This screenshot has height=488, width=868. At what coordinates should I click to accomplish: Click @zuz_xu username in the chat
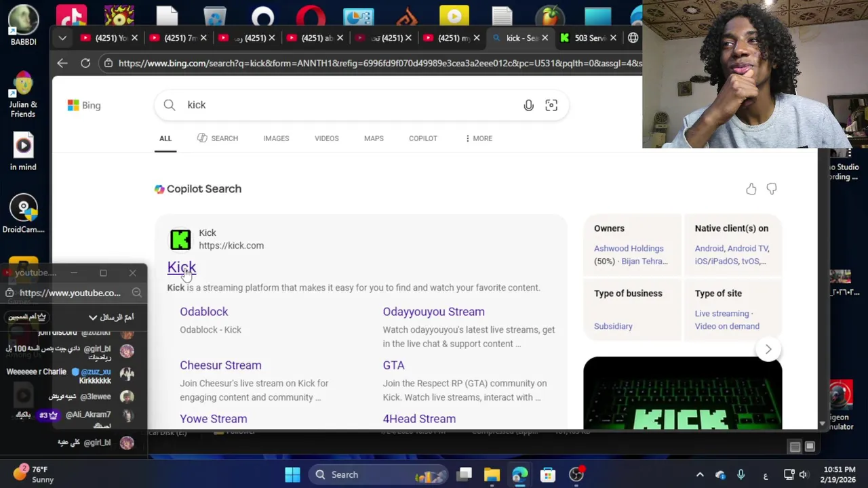pos(96,371)
